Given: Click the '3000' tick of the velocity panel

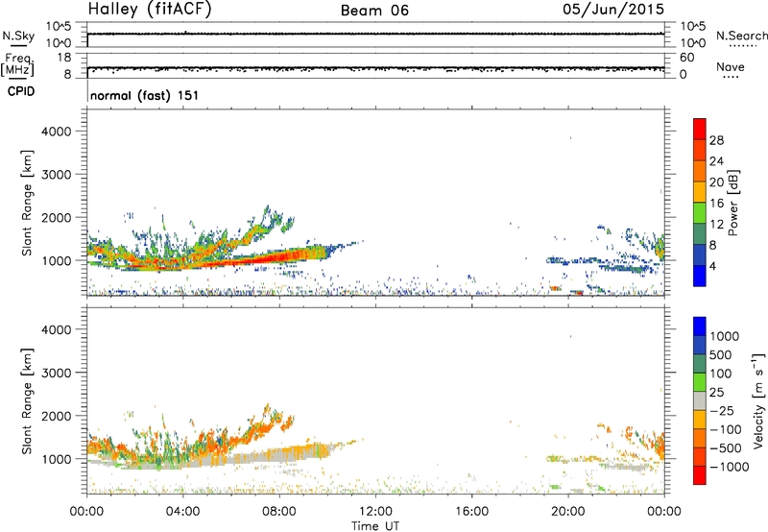Looking at the screenshot, I should tap(56, 373).
